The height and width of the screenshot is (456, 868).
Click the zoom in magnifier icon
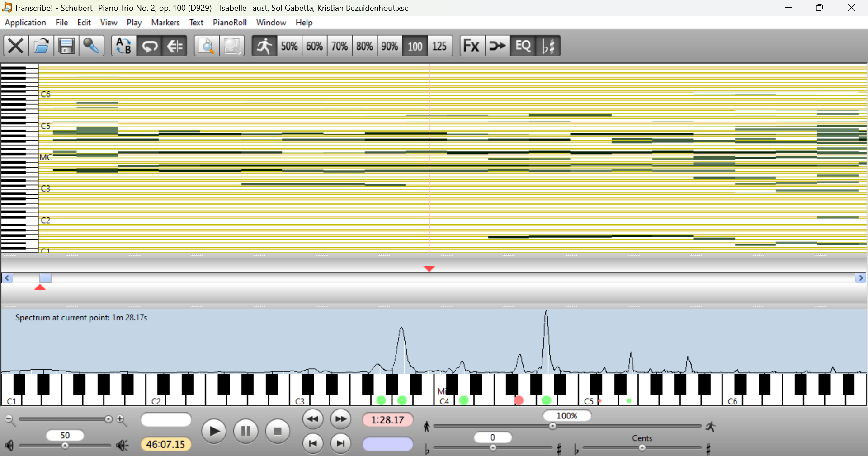(122, 420)
